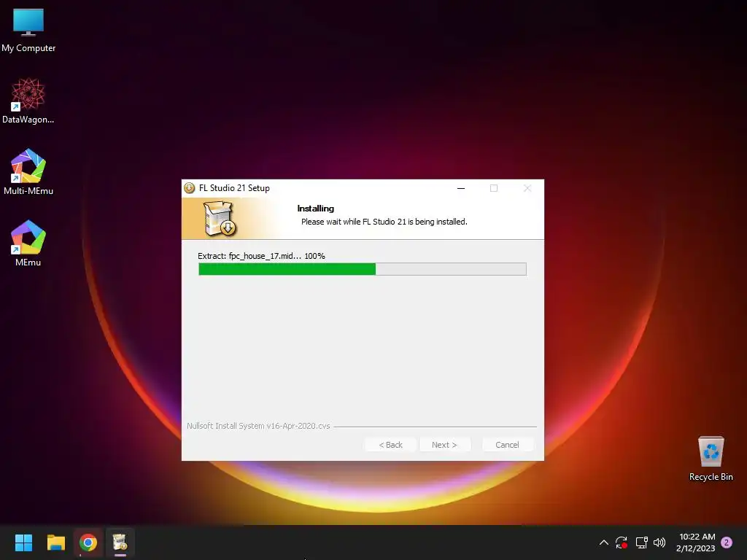Show hidden system tray icons
747x560 pixels.
click(x=603, y=542)
